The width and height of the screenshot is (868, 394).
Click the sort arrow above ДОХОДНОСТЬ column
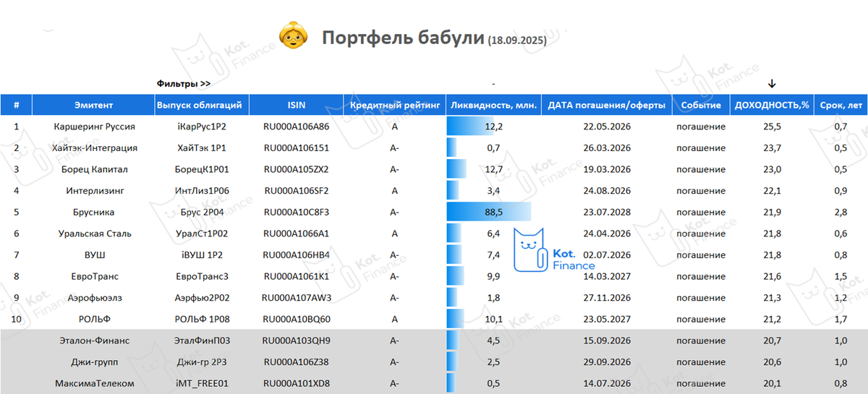click(772, 84)
